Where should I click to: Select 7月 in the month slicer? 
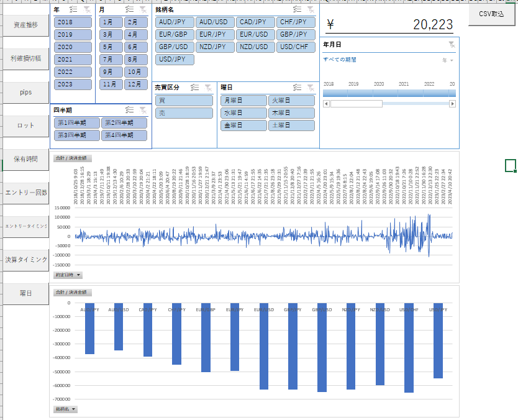111,60
